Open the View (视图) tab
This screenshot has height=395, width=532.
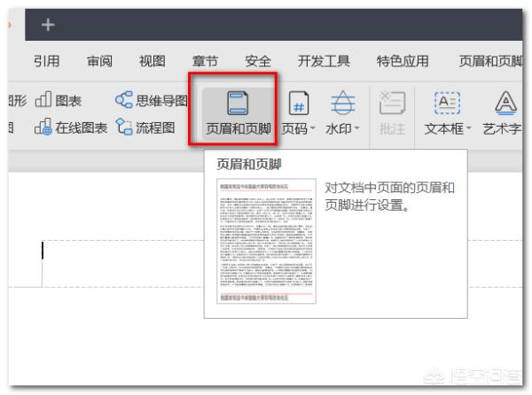(153, 61)
